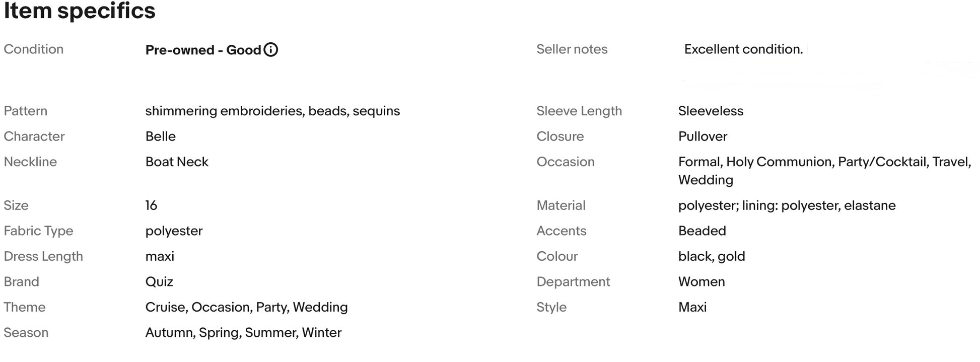Viewport: 980px width, 362px height.
Task: Click the Maxi style value
Action: [692, 307]
